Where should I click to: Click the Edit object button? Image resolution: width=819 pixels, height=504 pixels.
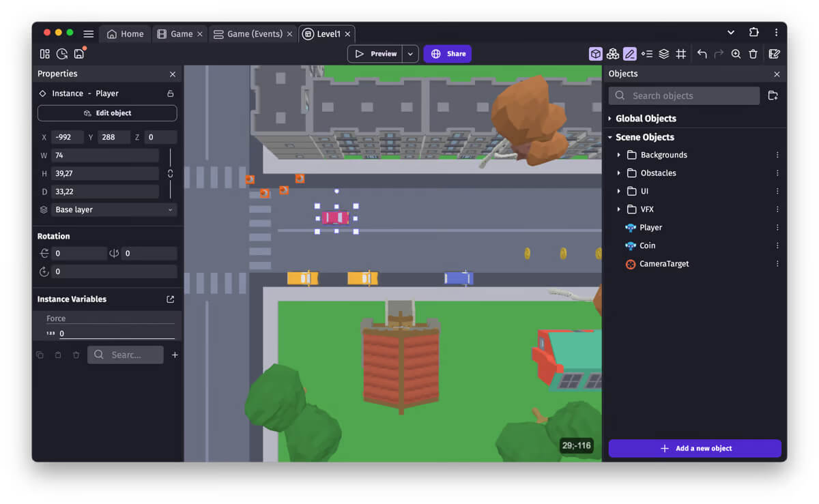click(x=107, y=113)
